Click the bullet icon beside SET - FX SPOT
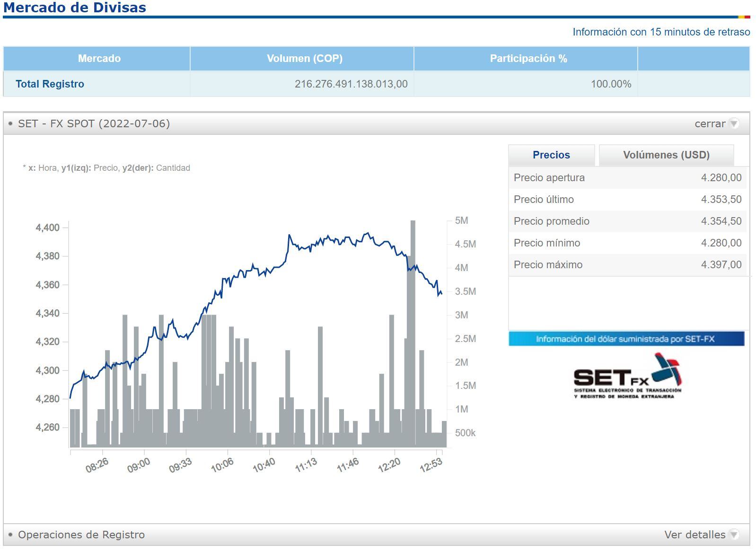This screenshot has width=756, height=553. [10, 124]
